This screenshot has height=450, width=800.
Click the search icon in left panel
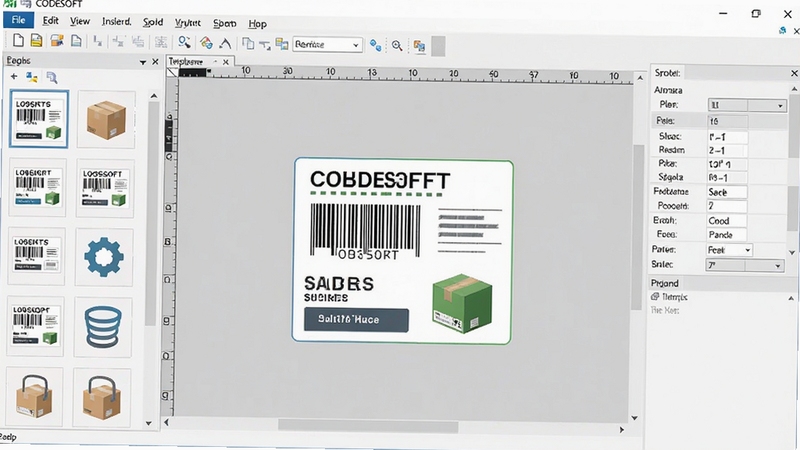(x=52, y=78)
